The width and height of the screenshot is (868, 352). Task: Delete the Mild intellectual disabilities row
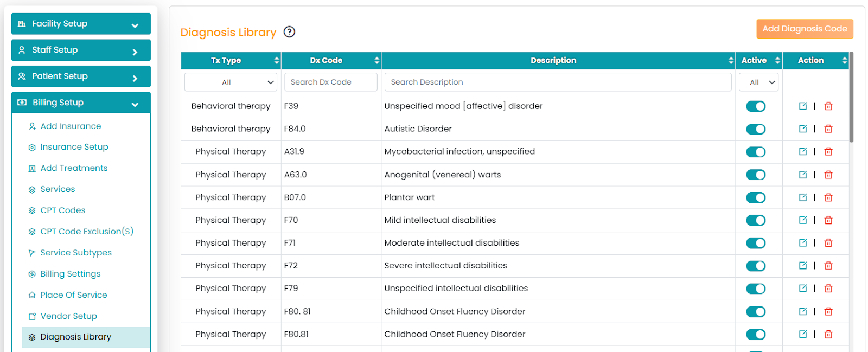pos(828,220)
